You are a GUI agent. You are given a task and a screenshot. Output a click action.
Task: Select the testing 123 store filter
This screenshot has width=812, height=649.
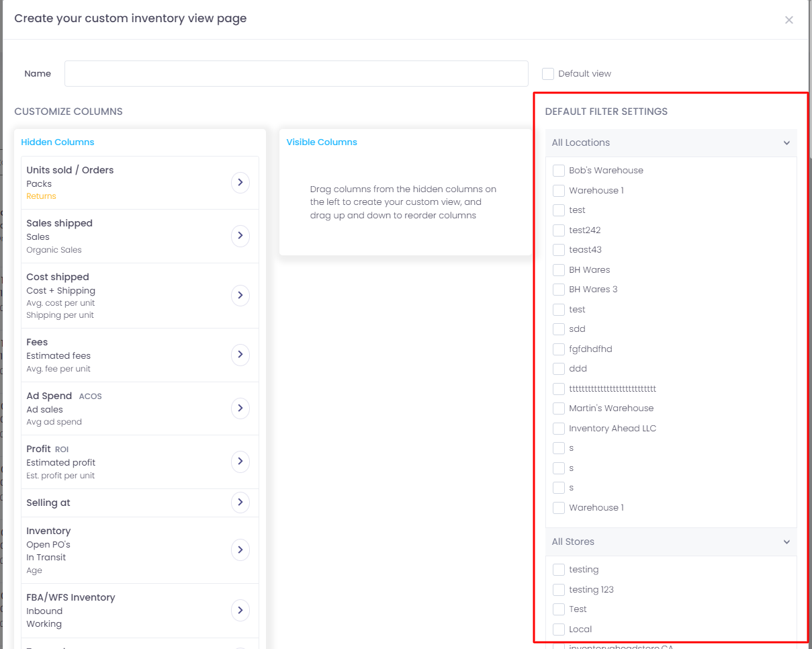[558, 589]
